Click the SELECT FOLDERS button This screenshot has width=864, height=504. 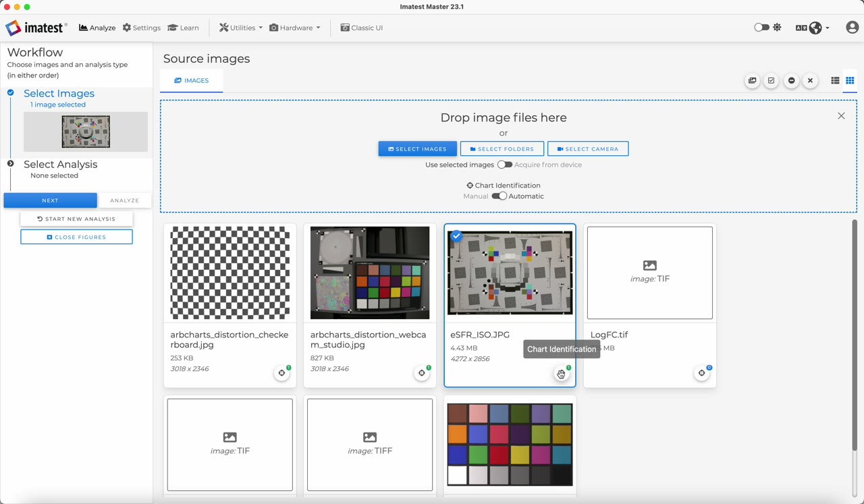click(502, 148)
